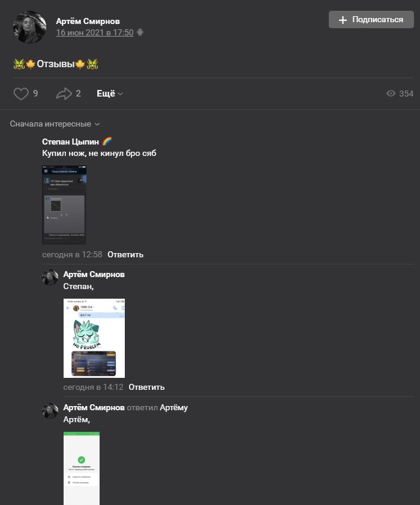Viewport: 420px width, 505px height.
Task: Click the Android device icon near date
Action: [x=140, y=32]
